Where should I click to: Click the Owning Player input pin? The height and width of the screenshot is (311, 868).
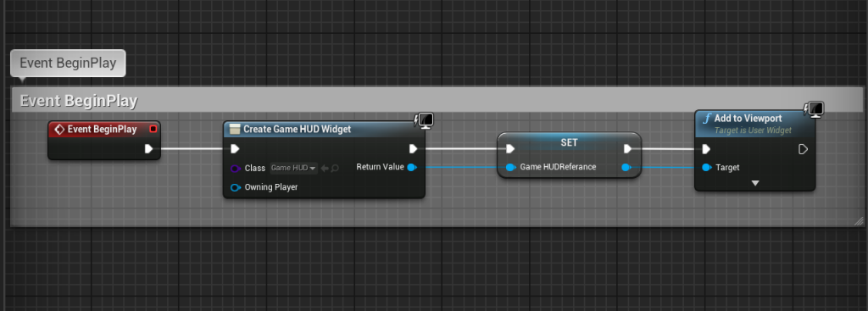tap(235, 187)
